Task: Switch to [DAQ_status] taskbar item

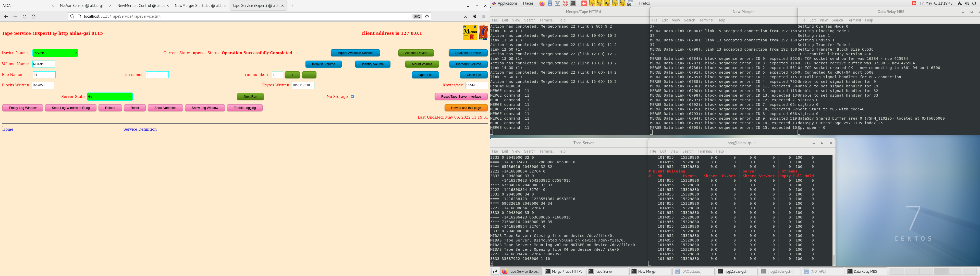Action: (694, 271)
